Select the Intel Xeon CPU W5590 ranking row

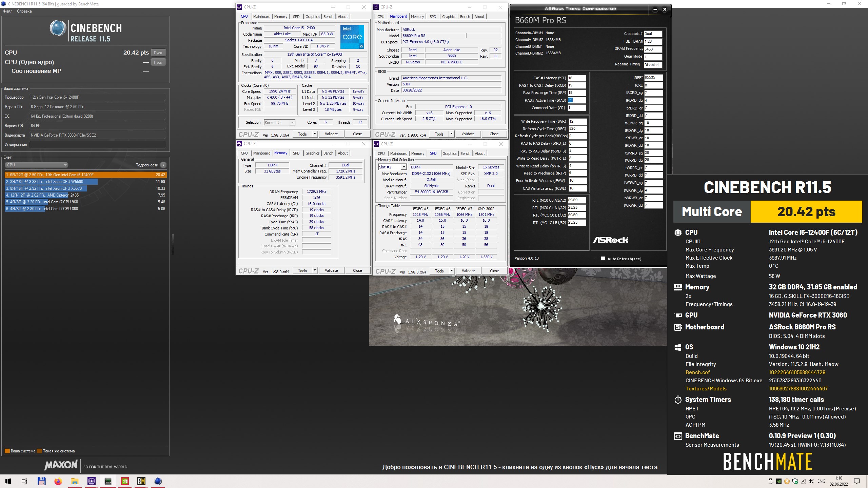coord(85,182)
